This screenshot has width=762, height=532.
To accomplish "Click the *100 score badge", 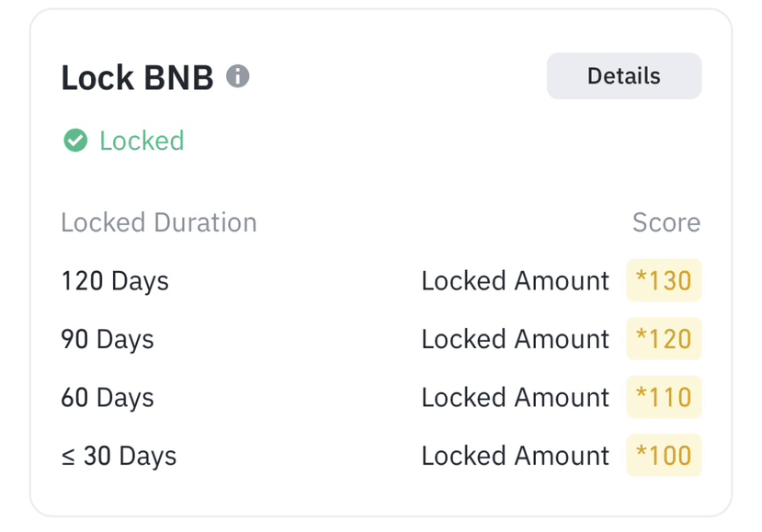I will click(x=664, y=456).
